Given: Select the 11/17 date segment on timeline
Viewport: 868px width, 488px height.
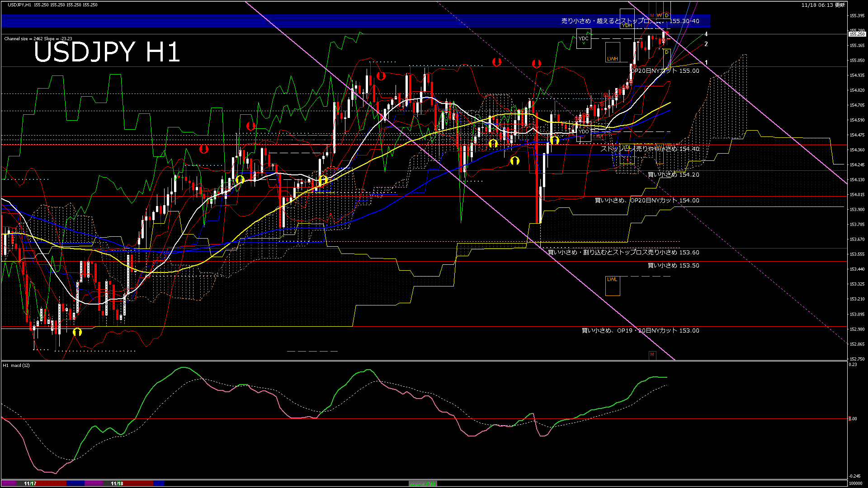Looking at the screenshot, I should tap(30, 483).
